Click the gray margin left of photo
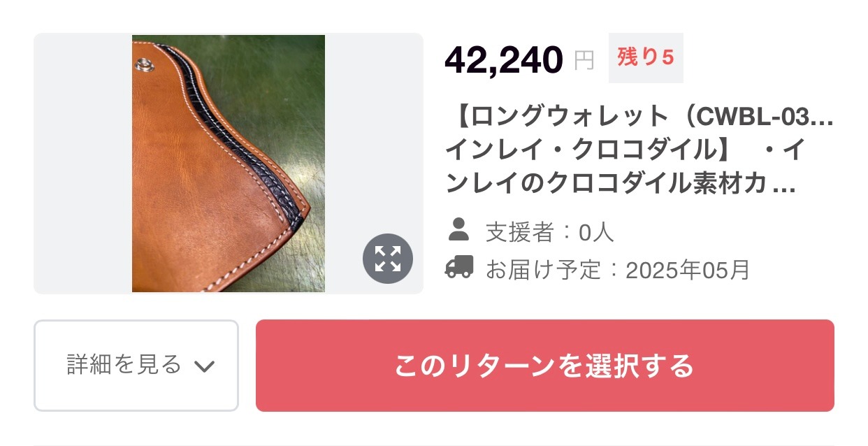Viewport: 868px width, 446px height. (x=83, y=164)
